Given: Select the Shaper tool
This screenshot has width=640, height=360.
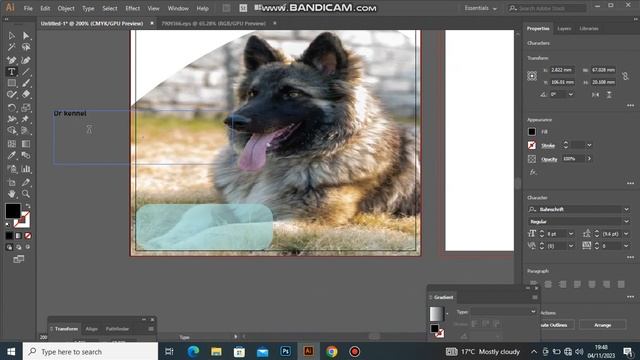Looking at the screenshot, I should coord(11,95).
